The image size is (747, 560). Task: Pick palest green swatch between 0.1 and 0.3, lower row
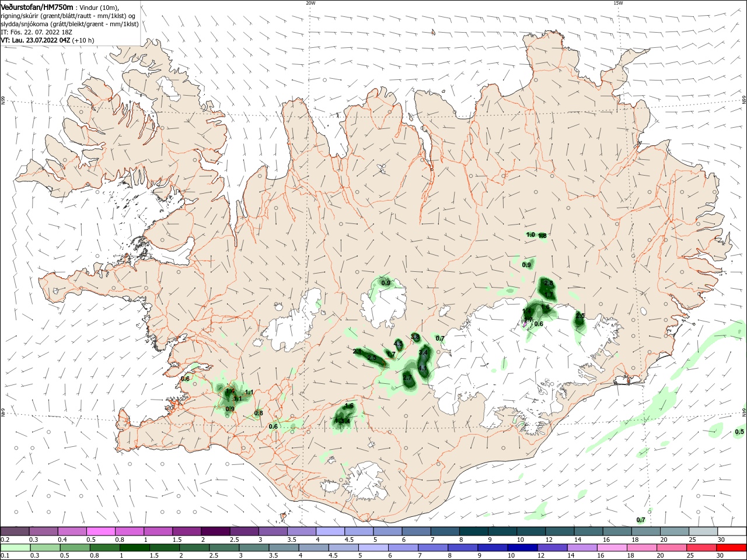(x=15, y=548)
